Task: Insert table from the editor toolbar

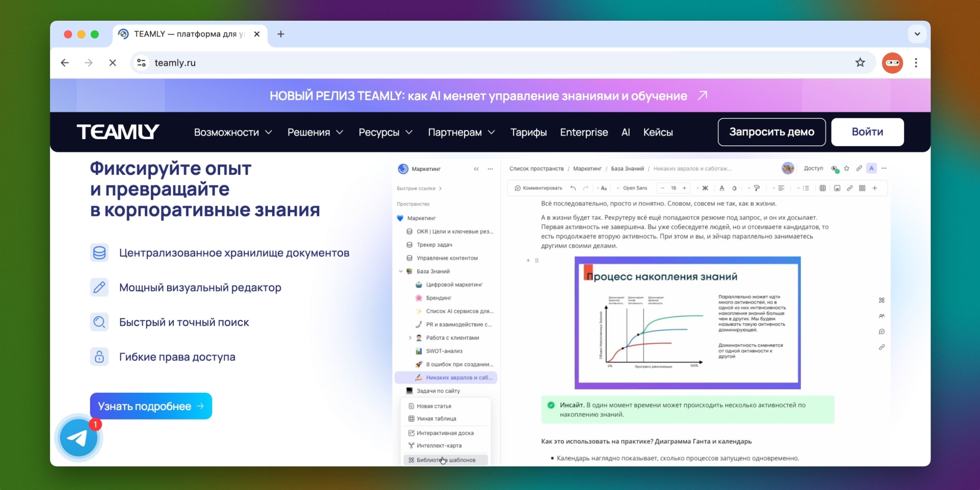Action: (822, 188)
